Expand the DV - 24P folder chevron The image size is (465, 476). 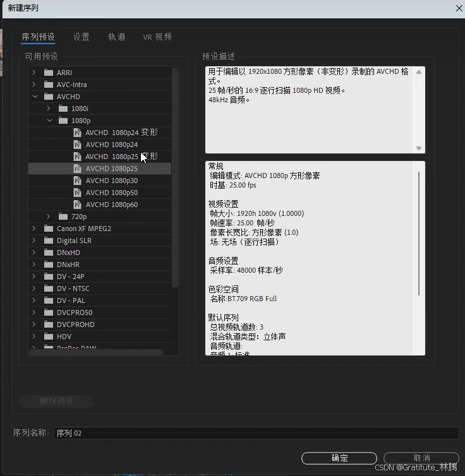34,277
